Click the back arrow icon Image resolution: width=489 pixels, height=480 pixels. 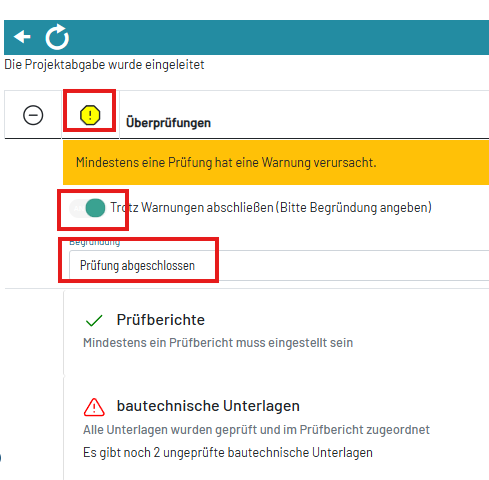(x=22, y=36)
